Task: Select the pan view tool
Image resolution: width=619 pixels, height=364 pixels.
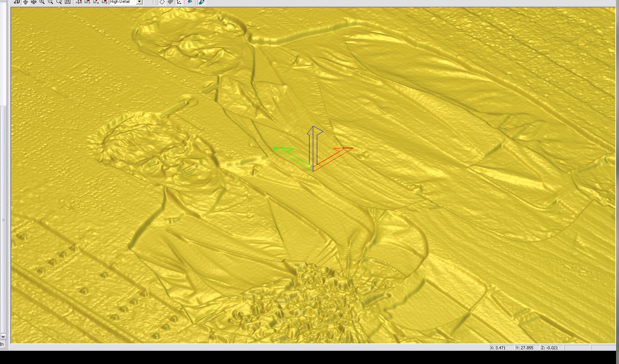Action: [34, 2]
